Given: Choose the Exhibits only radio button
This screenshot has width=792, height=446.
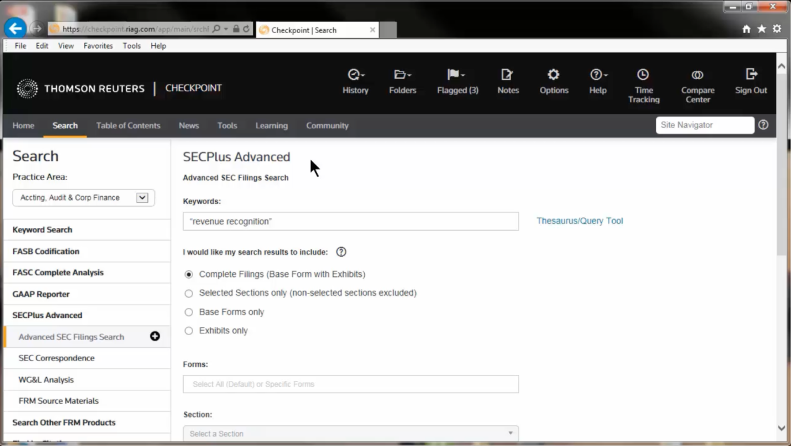Looking at the screenshot, I should [189, 331].
